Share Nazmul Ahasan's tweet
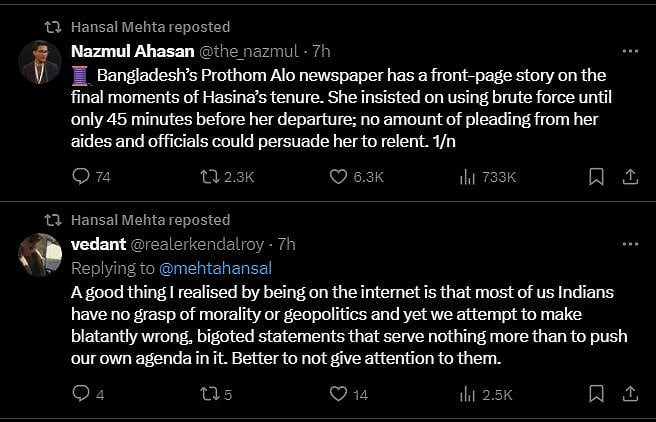This screenshot has width=656, height=422. [630, 177]
